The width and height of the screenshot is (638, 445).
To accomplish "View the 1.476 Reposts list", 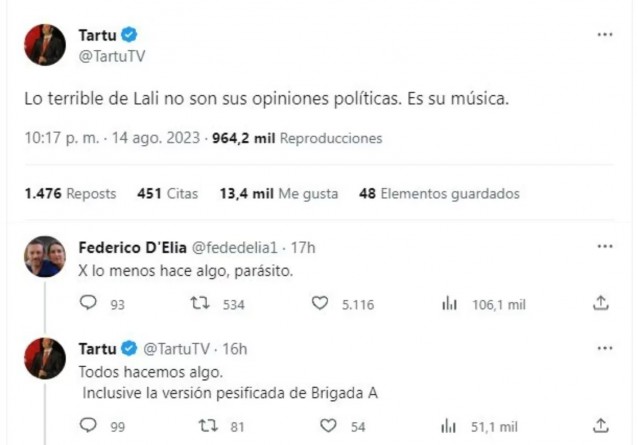I will pyautogui.click(x=70, y=194).
